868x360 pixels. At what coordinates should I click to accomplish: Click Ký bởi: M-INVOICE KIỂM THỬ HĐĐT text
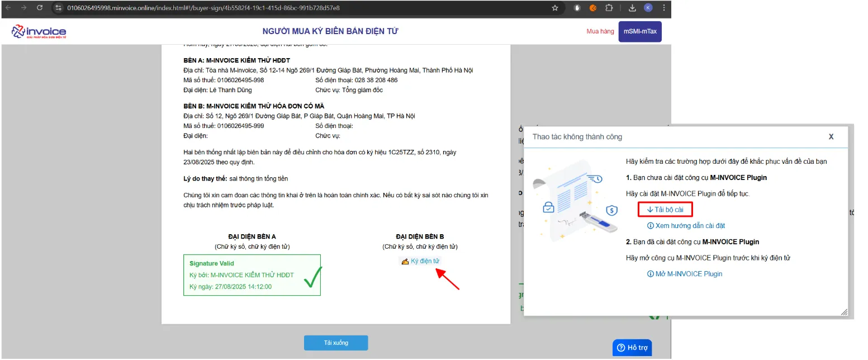241,275
